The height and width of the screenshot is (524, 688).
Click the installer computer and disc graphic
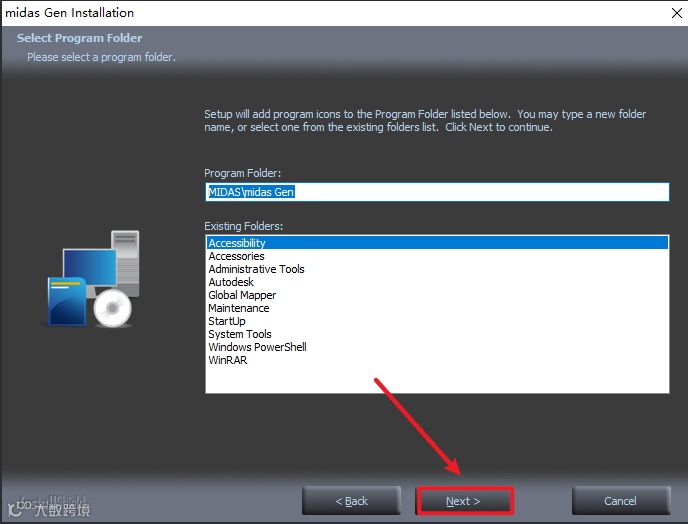coord(93,279)
